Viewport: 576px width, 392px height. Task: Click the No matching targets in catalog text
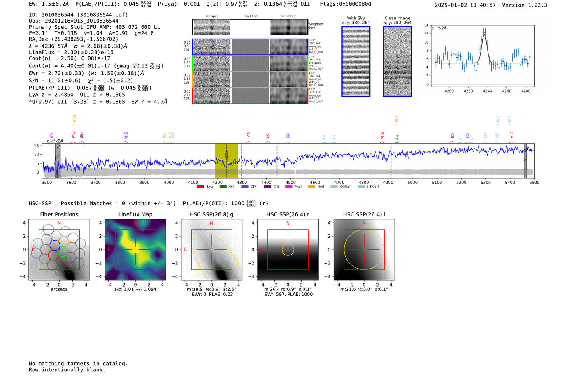78,364
